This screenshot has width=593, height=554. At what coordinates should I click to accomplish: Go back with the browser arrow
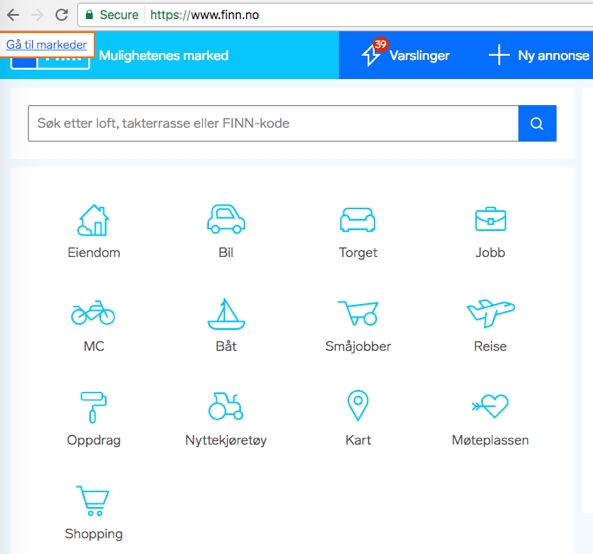(13, 15)
